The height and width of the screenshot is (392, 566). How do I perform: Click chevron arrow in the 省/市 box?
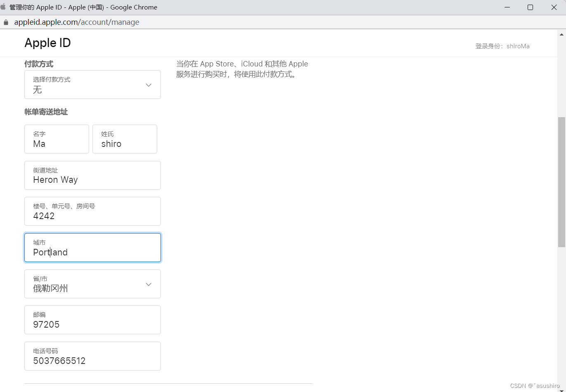tap(149, 284)
